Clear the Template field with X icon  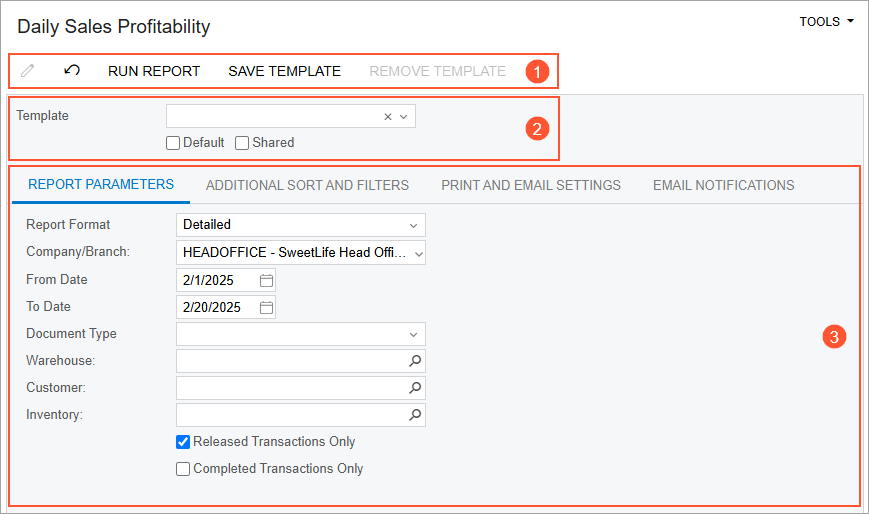pos(388,117)
